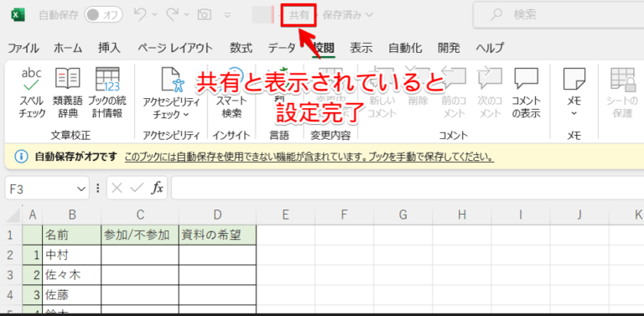Click the formula bar cancel X icon

[x=117, y=188]
